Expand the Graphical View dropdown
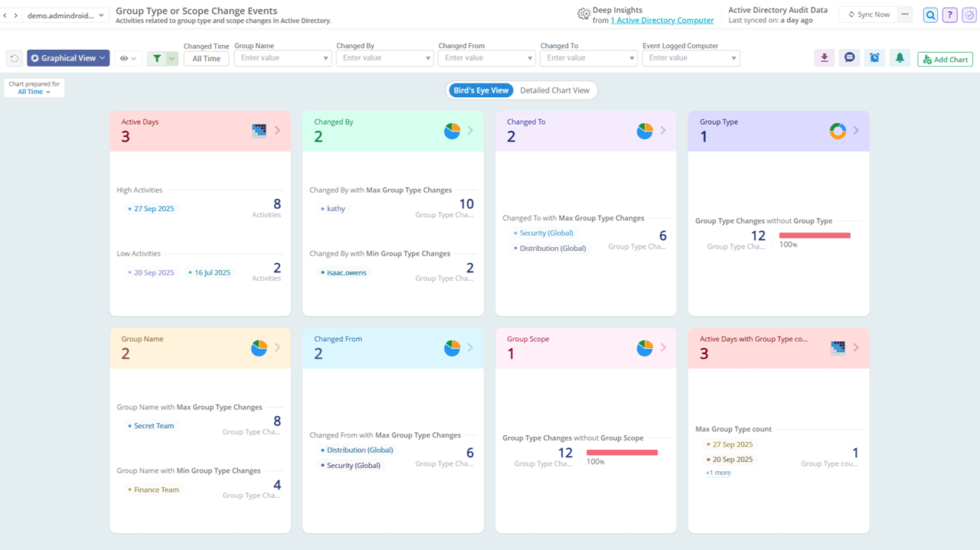This screenshot has width=980, height=550. click(x=68, y=58)
